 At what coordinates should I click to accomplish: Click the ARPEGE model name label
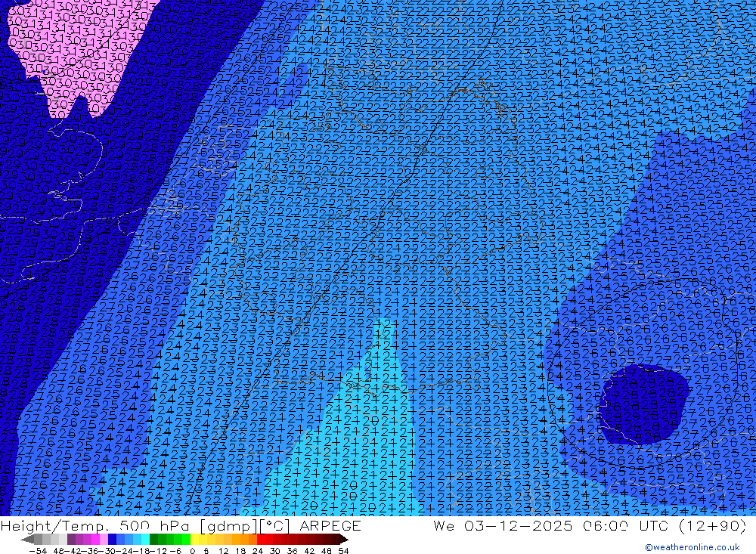[x=330, y=526]
